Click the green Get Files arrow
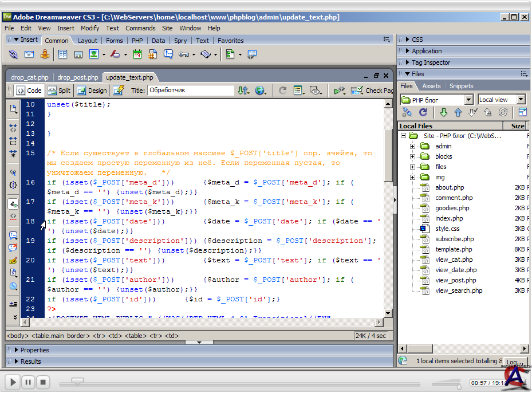This screenshot has width=532, height=393. 443,113
